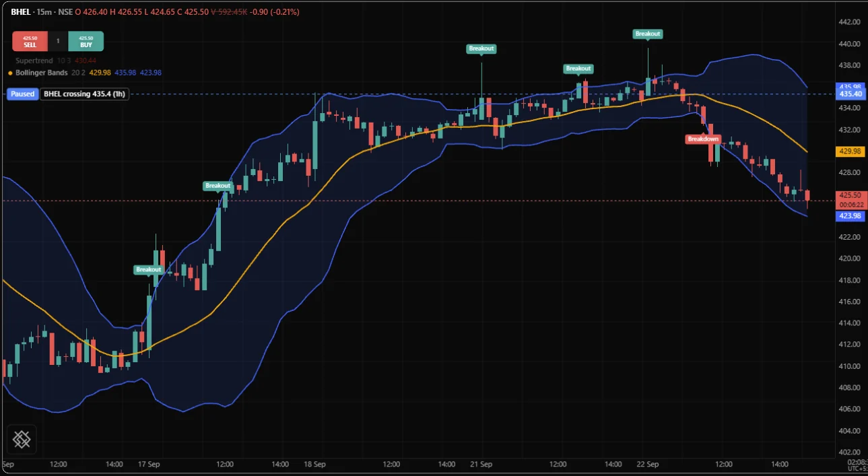
Task: Click the 440.00 price scale label
Action: (x=850, y=43)
